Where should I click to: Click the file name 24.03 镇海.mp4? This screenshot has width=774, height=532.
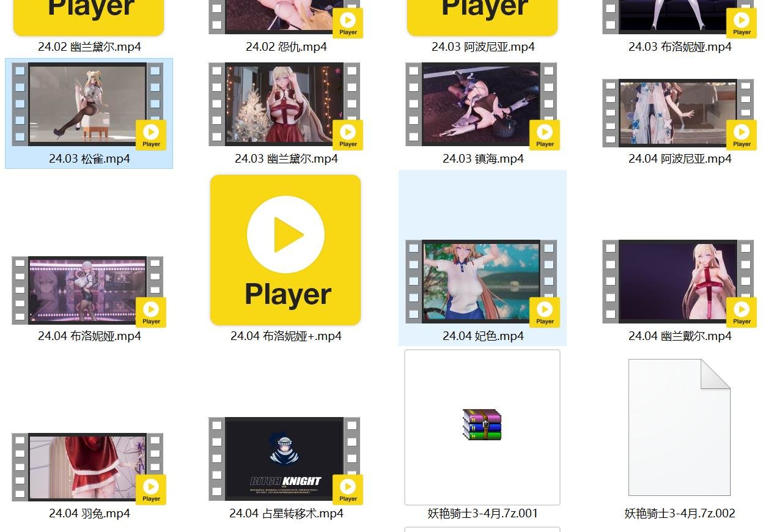tap(483, 159)
